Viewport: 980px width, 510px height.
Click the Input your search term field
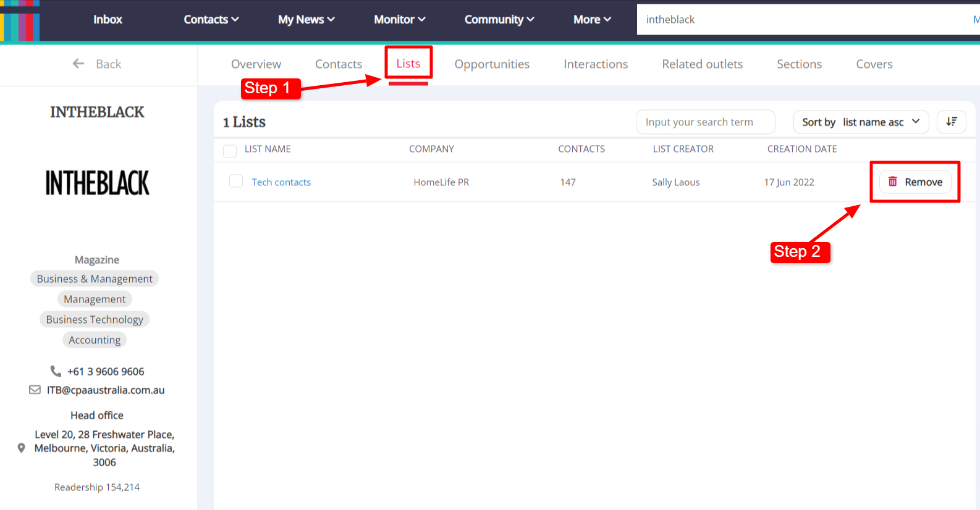tap(705, 122)
